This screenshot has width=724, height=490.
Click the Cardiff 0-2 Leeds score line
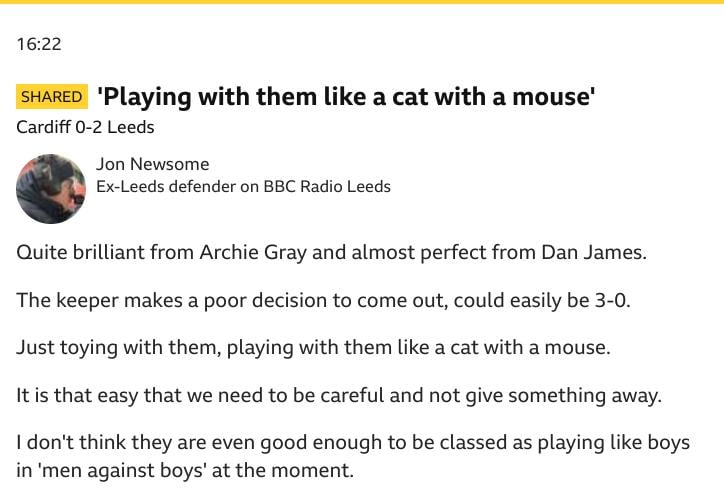pos(85,127)
